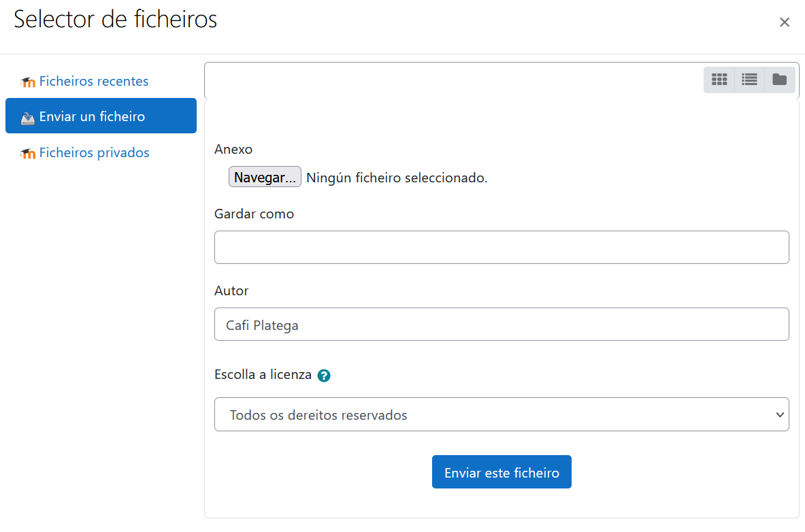Click the Autor field containing Cafi Platega

click(x=502, y=325)
